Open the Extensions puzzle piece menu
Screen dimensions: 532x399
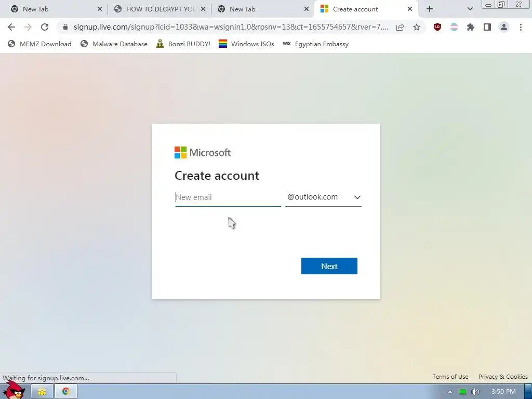point(471,27)
